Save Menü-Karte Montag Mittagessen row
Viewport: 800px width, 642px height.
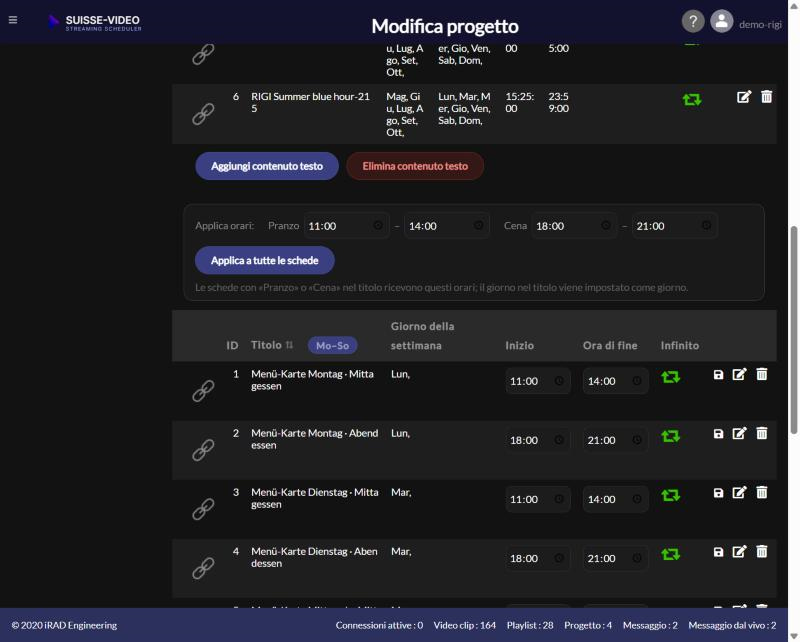[x=718, y=375]
